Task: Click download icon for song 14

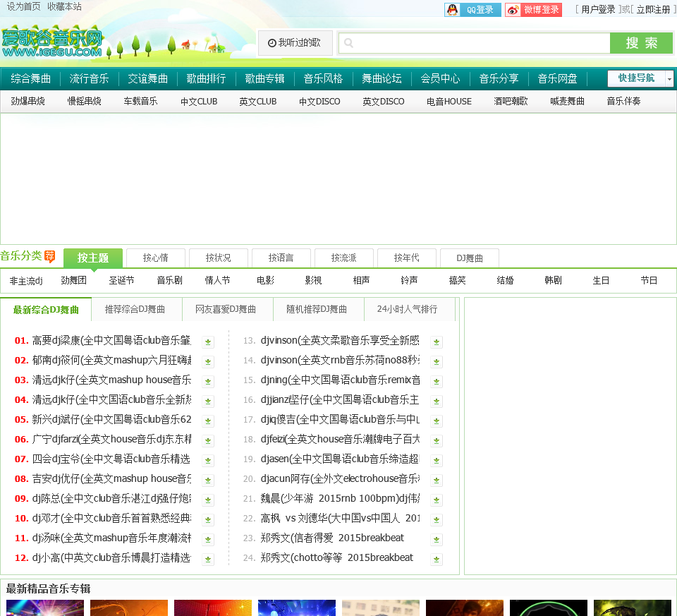Action: 437,361
